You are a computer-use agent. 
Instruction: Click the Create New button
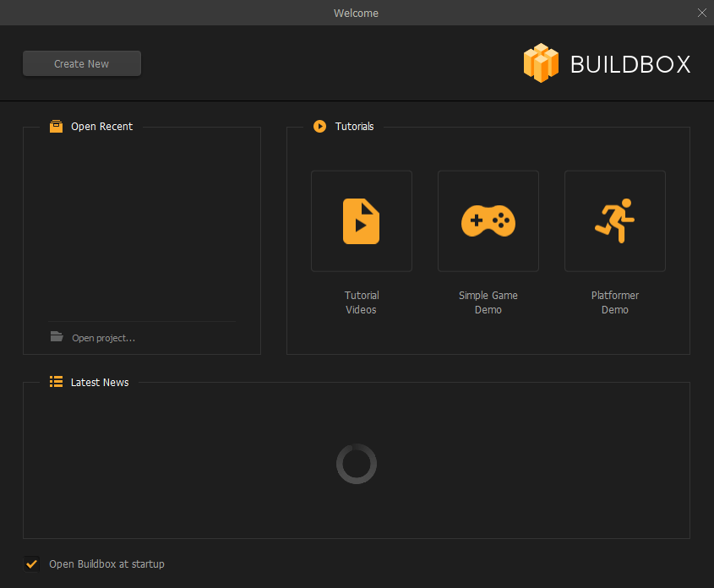pyautogui.click(x=81, y=63)
